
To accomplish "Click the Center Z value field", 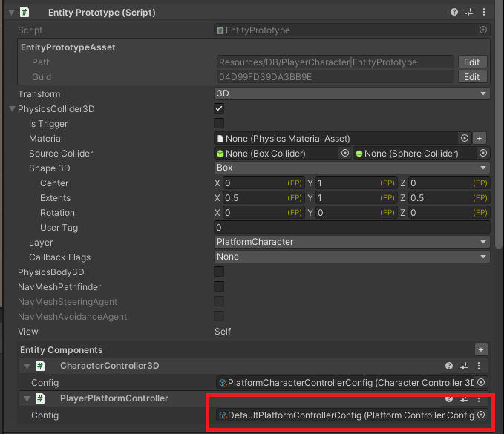I will 449,183.
